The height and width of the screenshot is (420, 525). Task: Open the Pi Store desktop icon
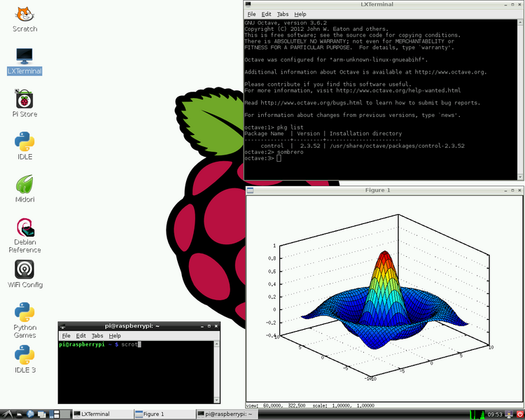click(24, 104)
